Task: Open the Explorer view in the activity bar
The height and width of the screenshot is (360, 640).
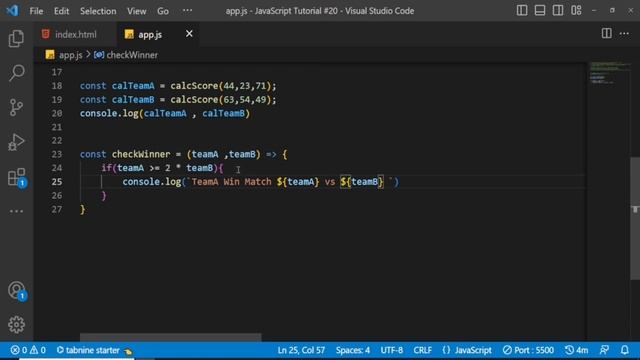Action: pyautogui.click(x=16, y=38)
